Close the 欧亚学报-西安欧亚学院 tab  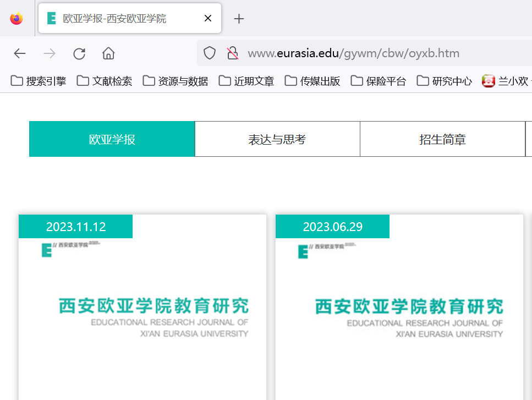[x=208, y=18]
